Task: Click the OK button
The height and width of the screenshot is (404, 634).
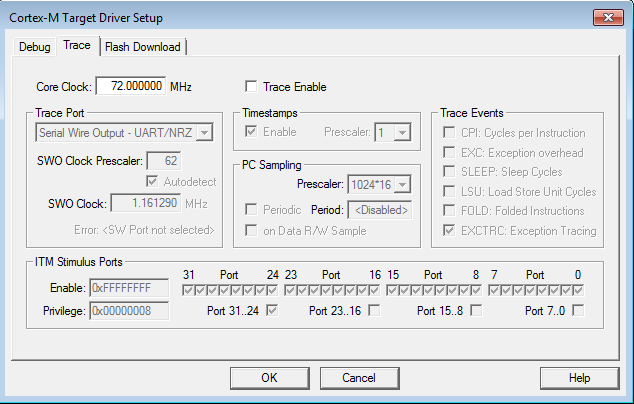Action: [270, 378]
